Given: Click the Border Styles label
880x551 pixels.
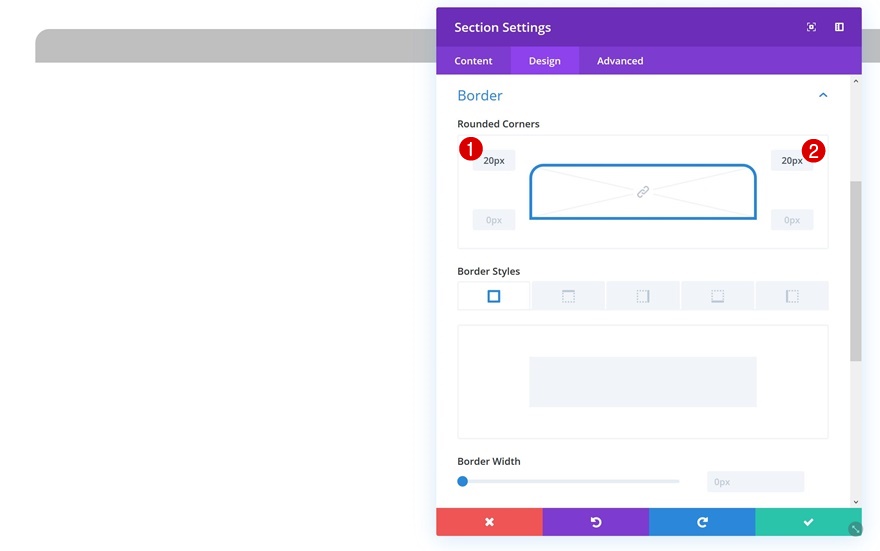Looking at the screenshot, I should [x=489, y=272].
